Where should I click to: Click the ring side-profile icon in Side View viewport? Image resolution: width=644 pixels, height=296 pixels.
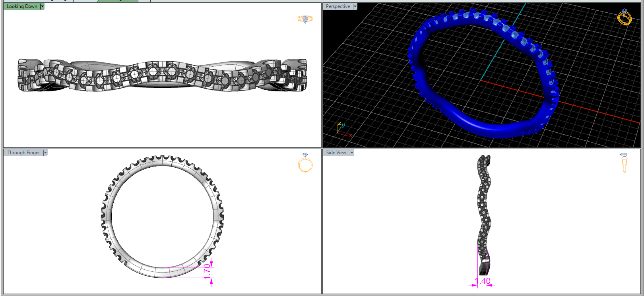click(x=624, y=163)
